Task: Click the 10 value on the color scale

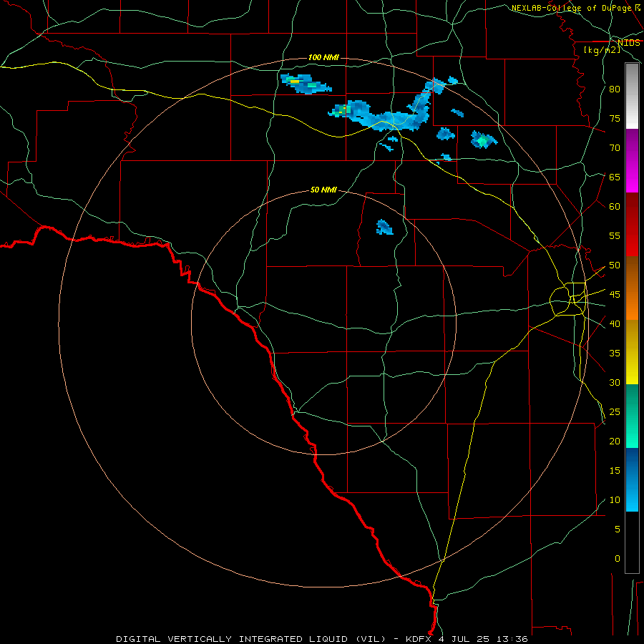Action: 615,500
